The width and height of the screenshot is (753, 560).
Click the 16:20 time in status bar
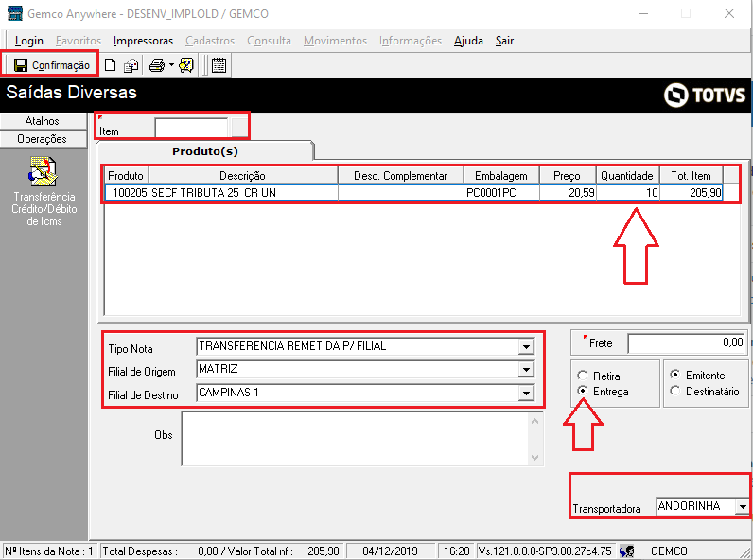point(456,551)
